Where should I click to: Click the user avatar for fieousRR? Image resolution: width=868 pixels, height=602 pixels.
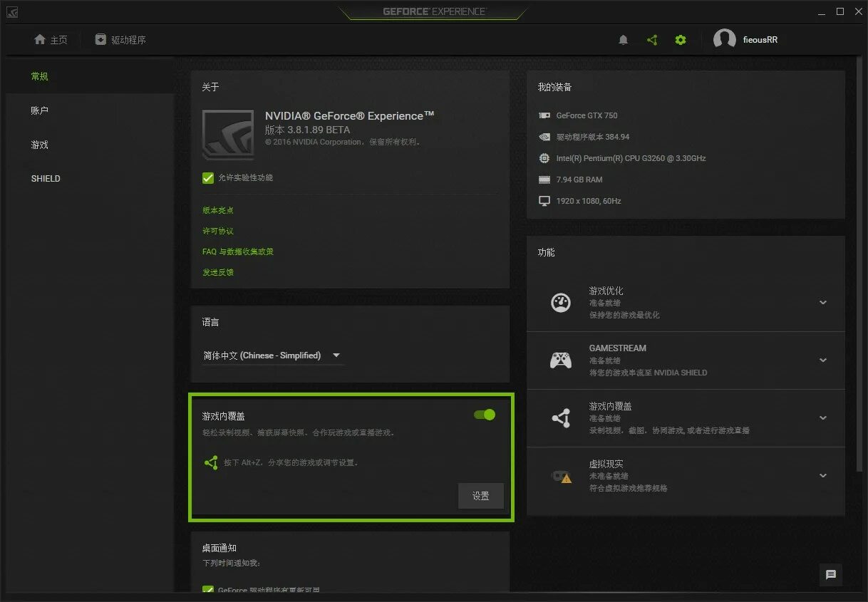click(725, 40)
